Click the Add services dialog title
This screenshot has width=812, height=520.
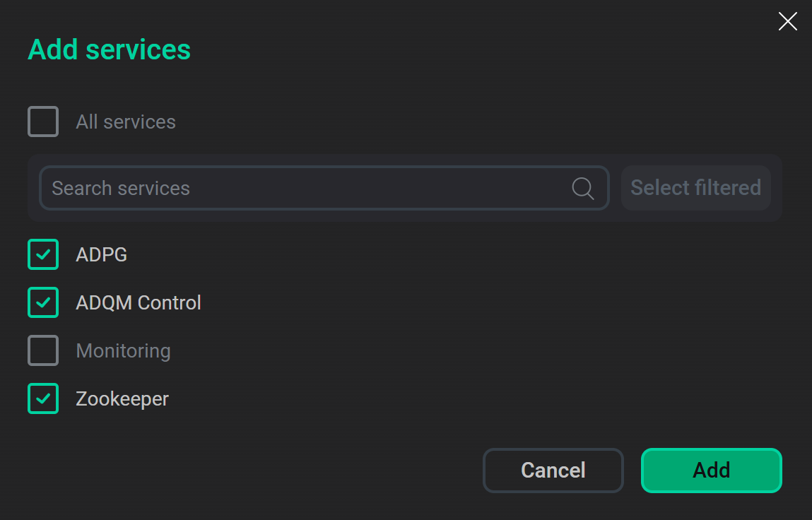[x=109, y=49]
